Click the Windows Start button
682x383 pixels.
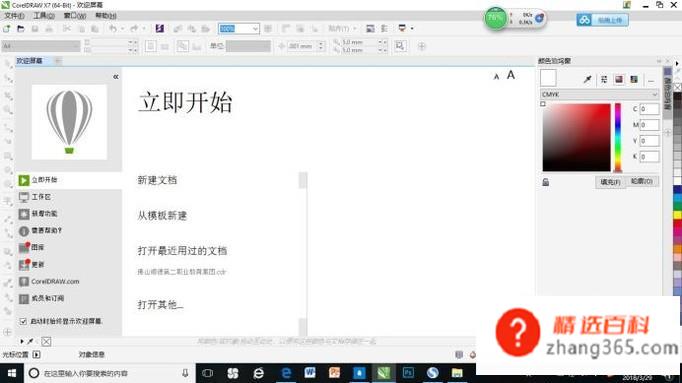pyautogui.click(x=12, y=373)
